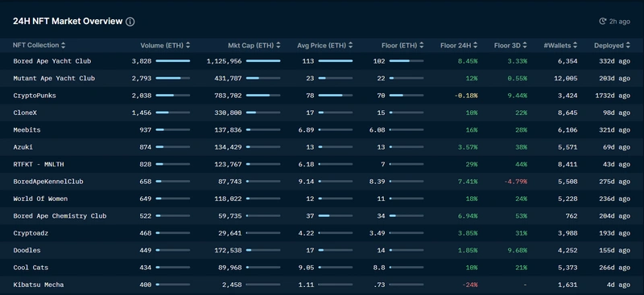The height and width of the screenshot is (295, 644).
Task: Open the Bored Ape Yacht Club collection
Action: pyautogui.click(x=52, y=61)
